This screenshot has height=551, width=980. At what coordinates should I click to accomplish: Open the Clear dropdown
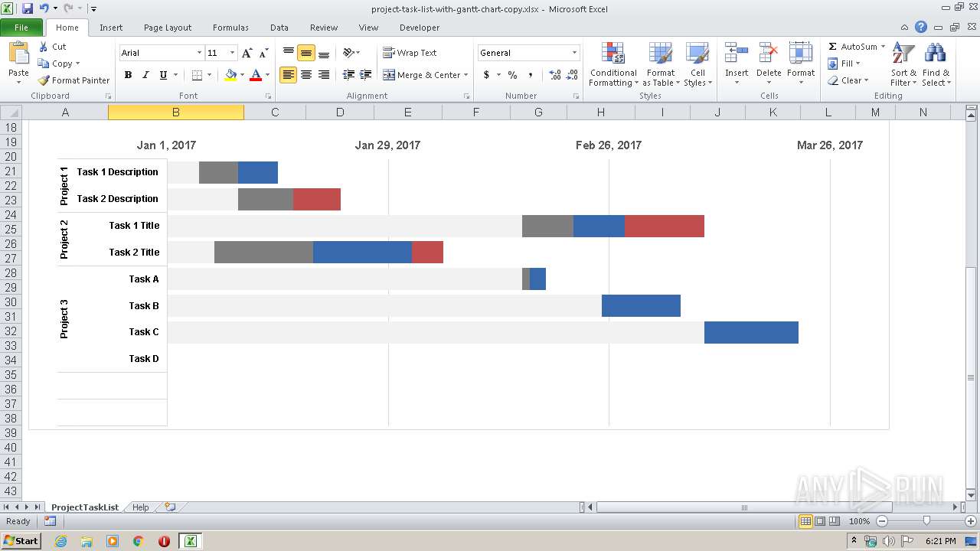[848, 80]
